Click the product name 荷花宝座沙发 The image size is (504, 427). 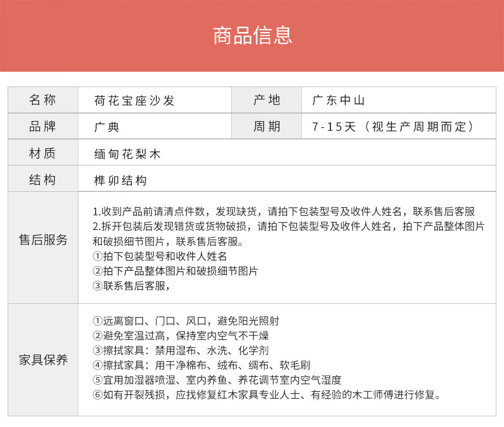coord(134,101)
